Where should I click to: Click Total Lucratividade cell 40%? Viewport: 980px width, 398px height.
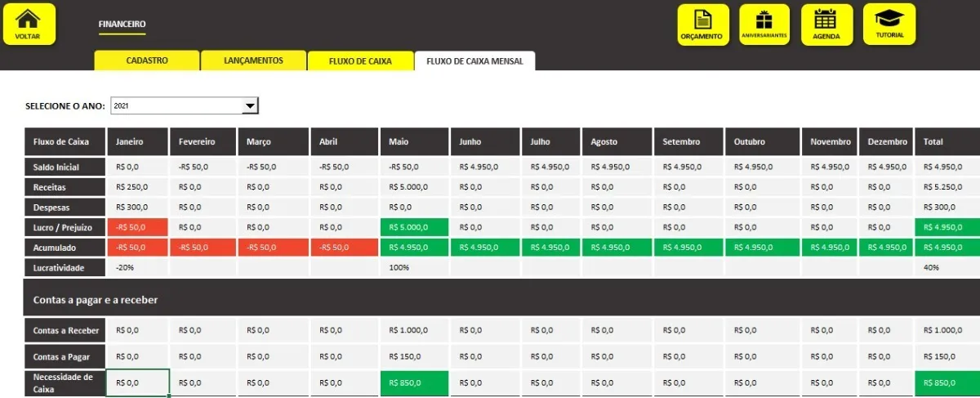(x=947, y=267)
